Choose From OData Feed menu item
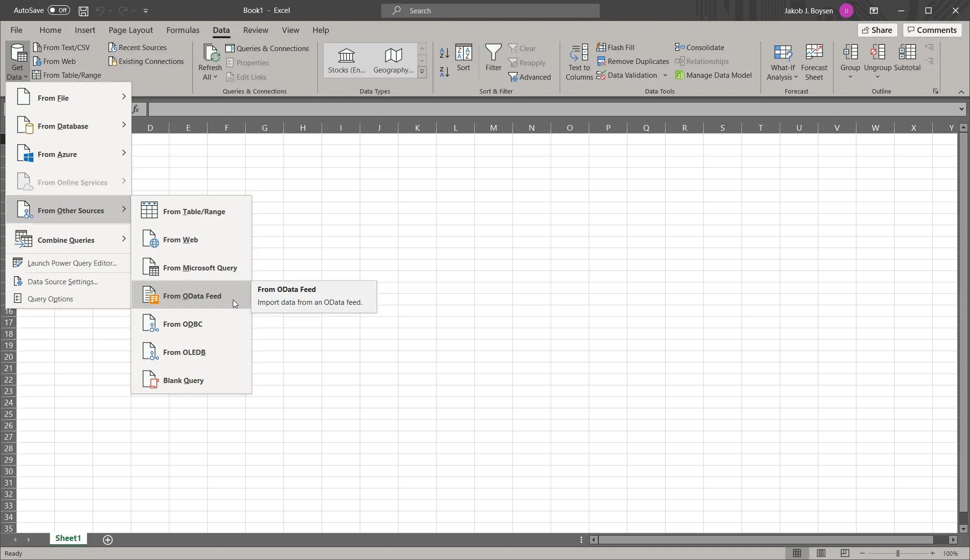The width and height of the screenshot is (970, 560). pos(192,296)
